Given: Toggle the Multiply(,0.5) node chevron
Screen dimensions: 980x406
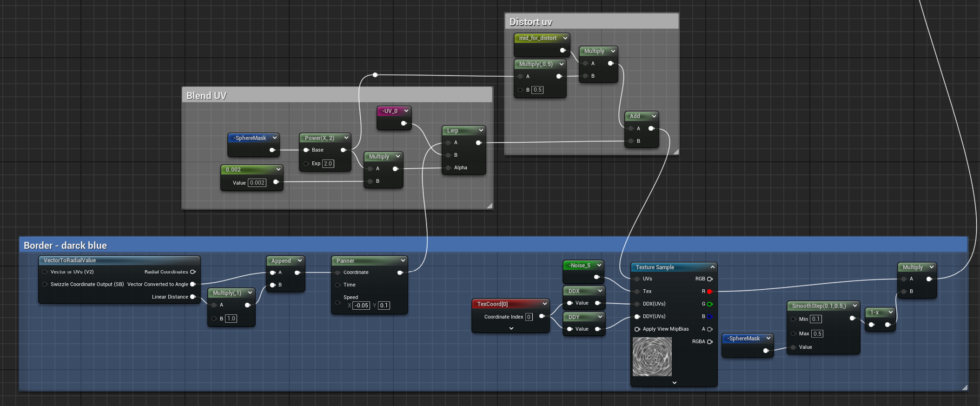Looking at the screenshot, I should point(561,64).
